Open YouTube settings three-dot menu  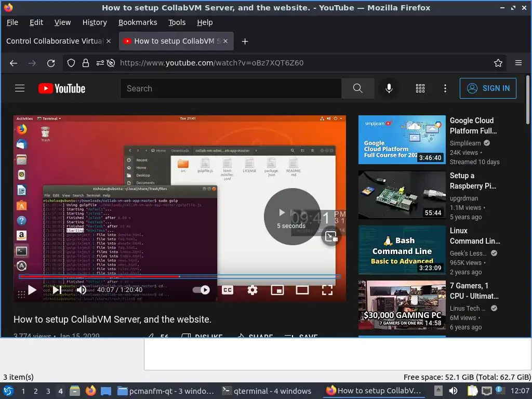tap(445, 88)
